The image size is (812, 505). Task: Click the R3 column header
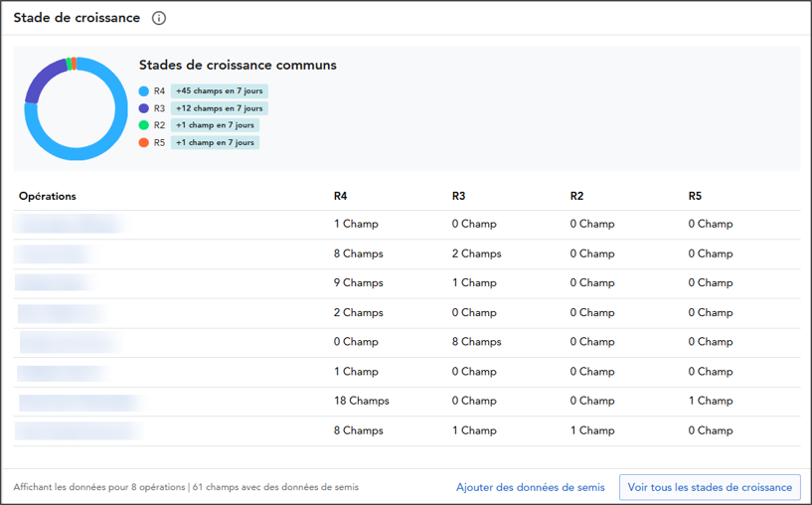458,196
